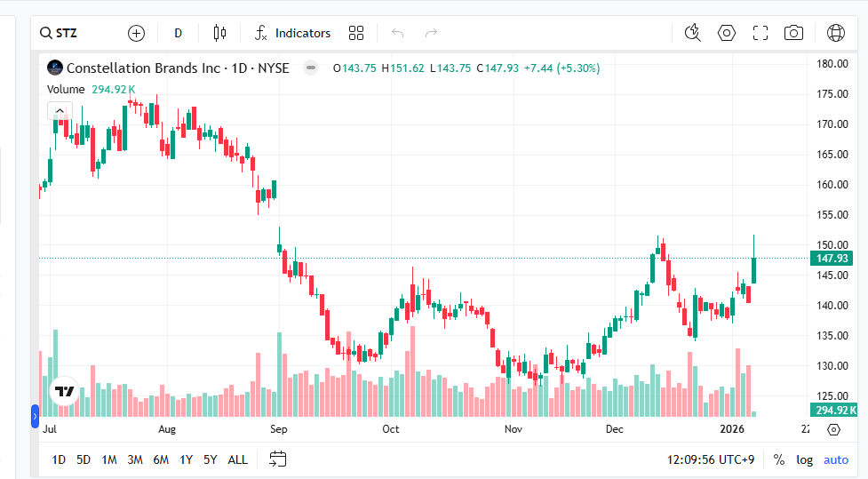
Task: Click the Constellation Brands logo icon
Action: click(x=55, y=68)
